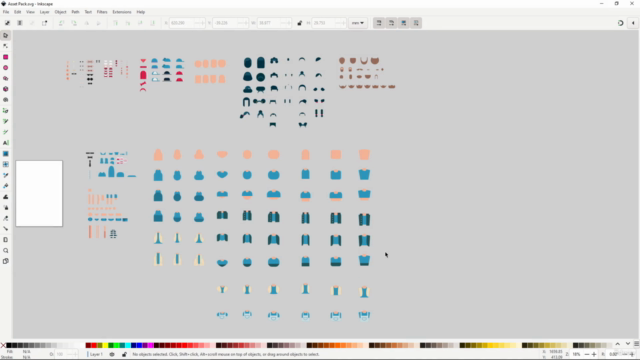Screen dimensions: 640x360
Task: Open the Object menu
Action: [60, 12]
